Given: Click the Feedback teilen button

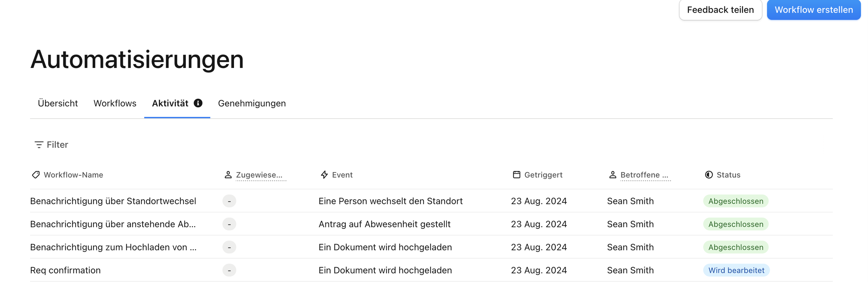Looking at the screenshot, I should pos(720,10).
